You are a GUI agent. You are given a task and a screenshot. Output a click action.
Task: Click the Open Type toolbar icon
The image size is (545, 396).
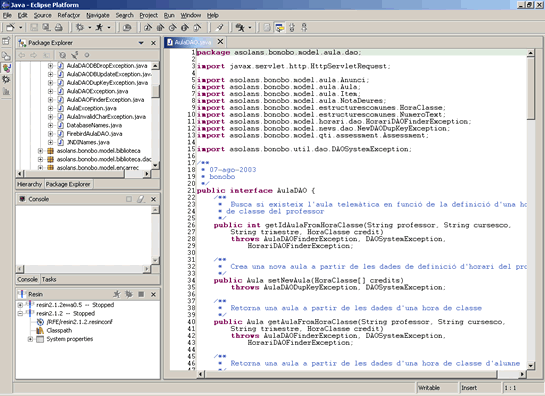pyautogui.click(x=127, y=27)
